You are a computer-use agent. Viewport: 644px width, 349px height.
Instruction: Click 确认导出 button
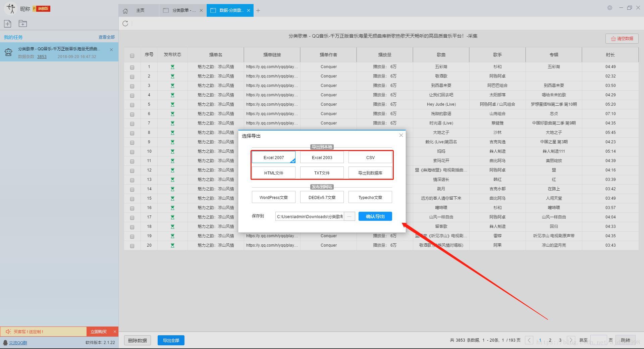click(x=375, y=216)
